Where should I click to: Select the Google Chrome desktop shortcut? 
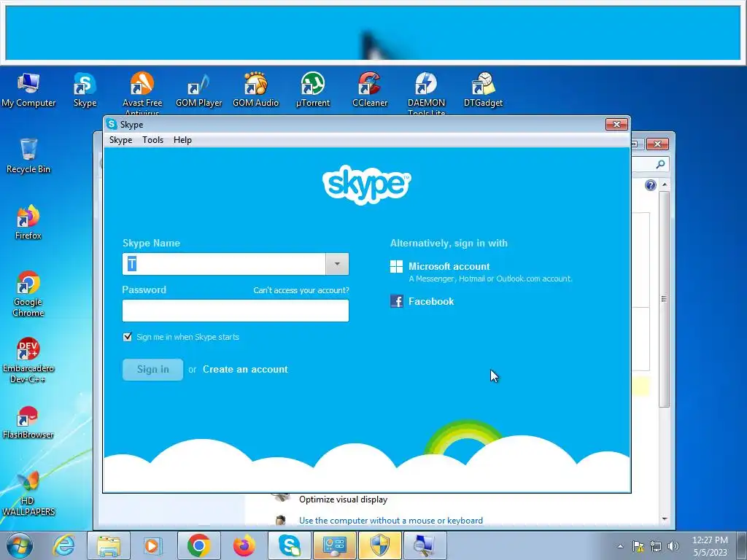28,295
